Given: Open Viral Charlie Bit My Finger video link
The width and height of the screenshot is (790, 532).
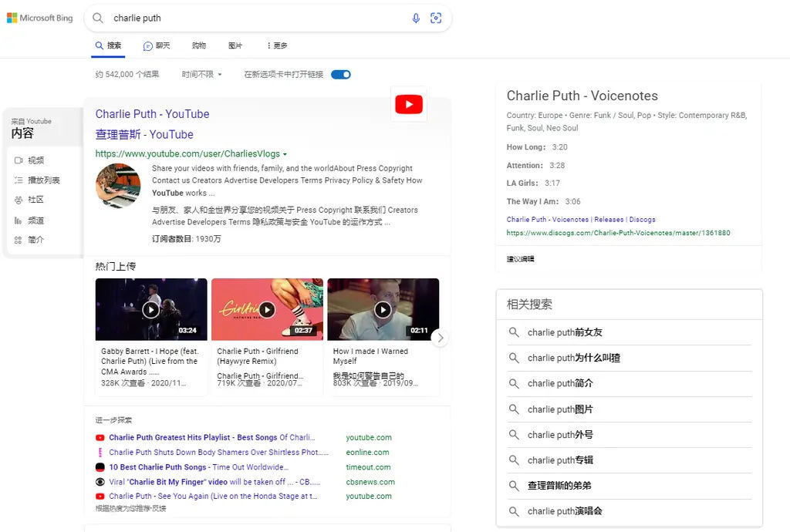Looking at the screenshot, I should [x=214, y=482].
